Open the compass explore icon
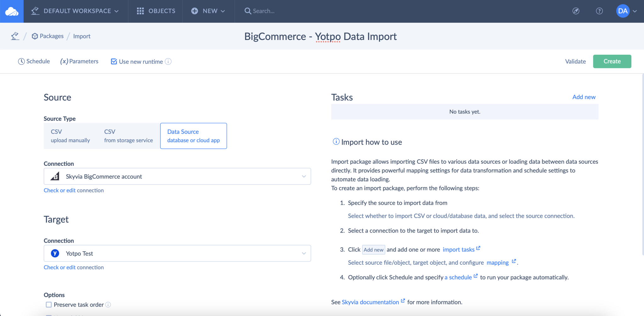Viewport: 644px width, 316px height. click(x=576, y=11)
